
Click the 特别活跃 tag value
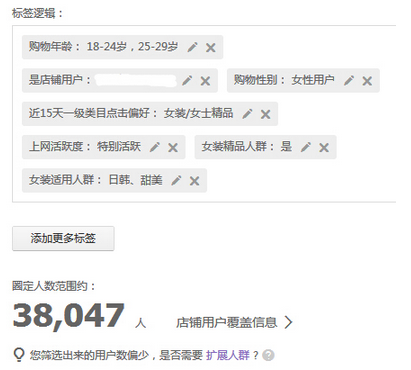(119, 147)
